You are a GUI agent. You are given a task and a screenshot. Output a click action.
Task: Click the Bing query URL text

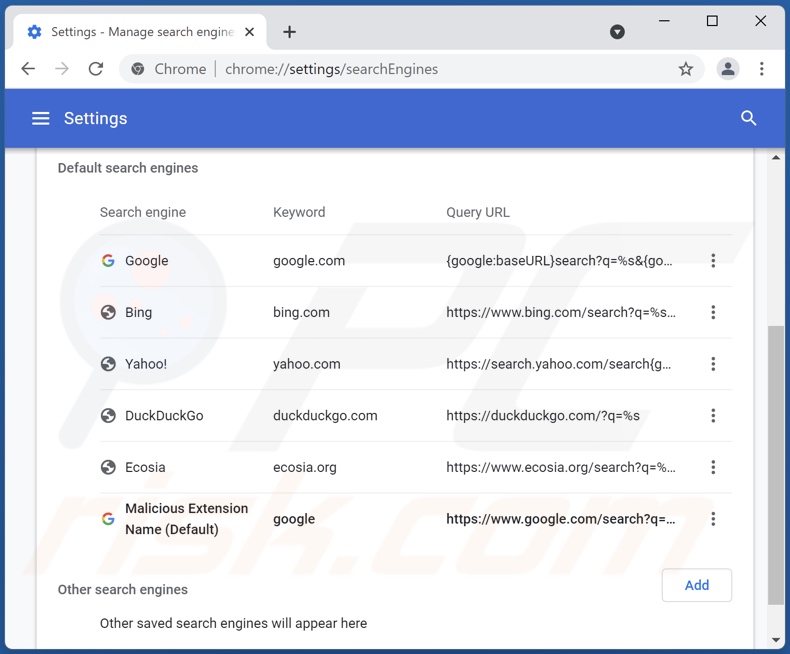pos(561,312)
